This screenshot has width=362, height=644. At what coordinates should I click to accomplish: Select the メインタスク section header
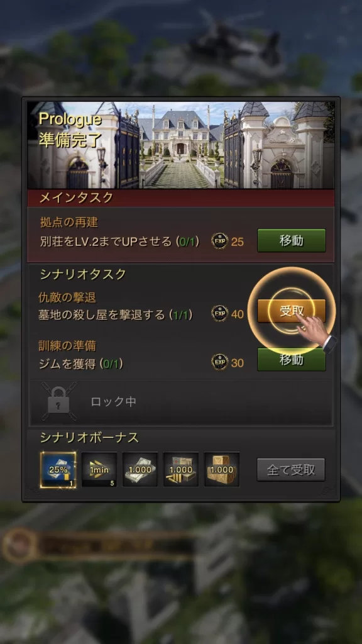tap(181, 198)
